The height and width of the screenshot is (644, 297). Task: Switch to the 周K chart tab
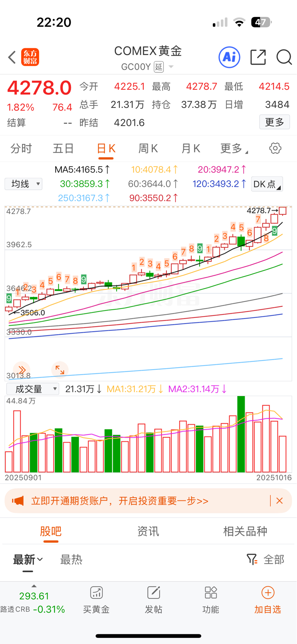tap(148, 149)
